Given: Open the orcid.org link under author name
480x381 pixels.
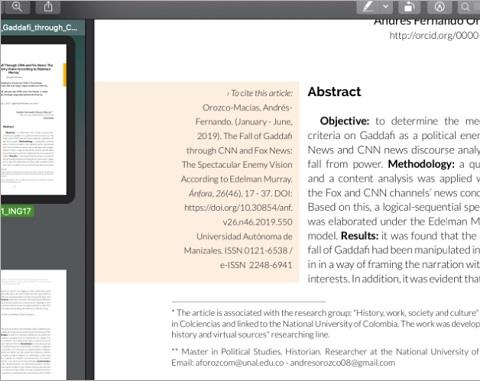Looking at the screenshot, I should pyautogui.click(x=435, y=35).
